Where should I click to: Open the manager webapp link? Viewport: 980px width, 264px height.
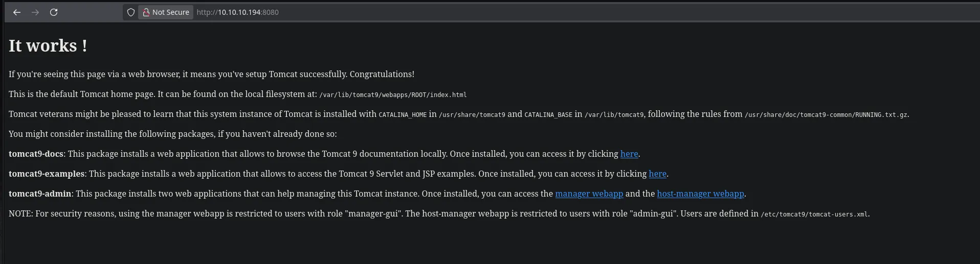[x=589, y=194]
